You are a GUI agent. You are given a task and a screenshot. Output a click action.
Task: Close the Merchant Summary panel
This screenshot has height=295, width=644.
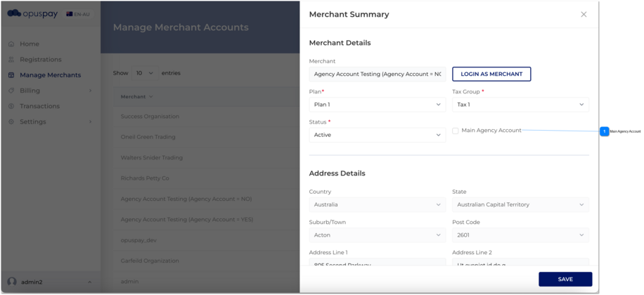[x=584, y=14]
